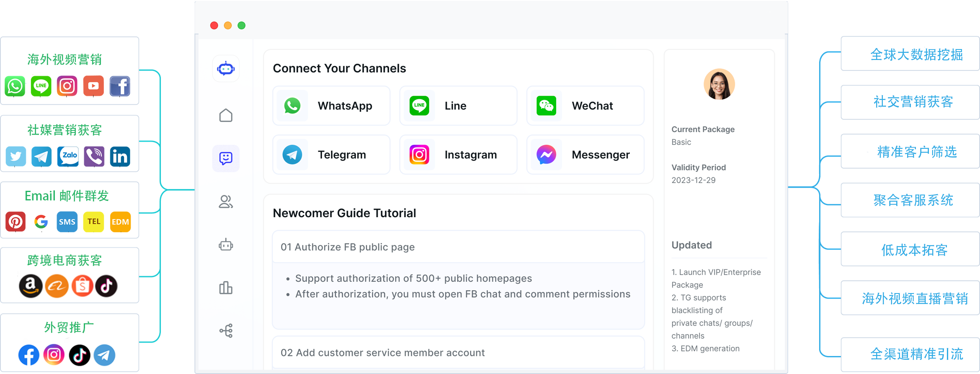Click the LinkedIn icon under 社媒营销获客

click(x=120, y=157)
